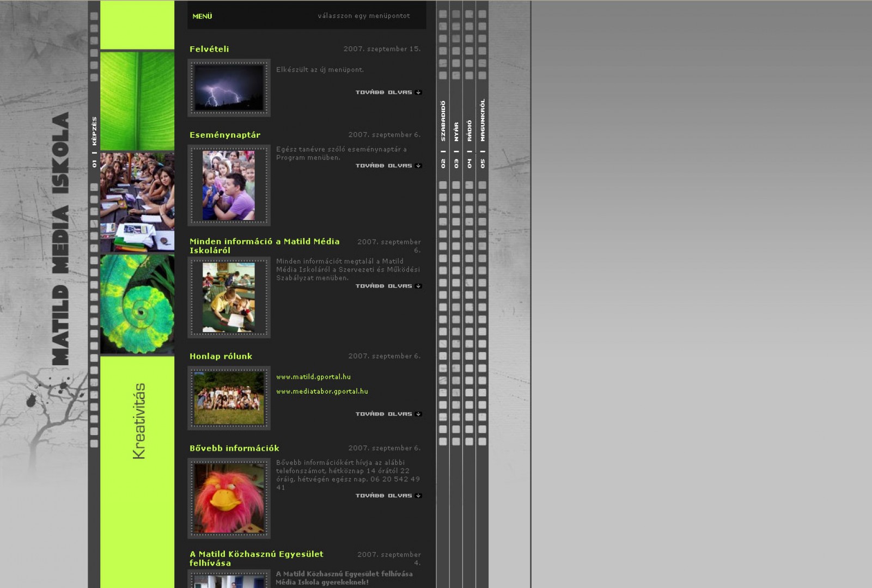Open the Felvételi article title
This screenshot has width=872, height=588.
(209, 49)
